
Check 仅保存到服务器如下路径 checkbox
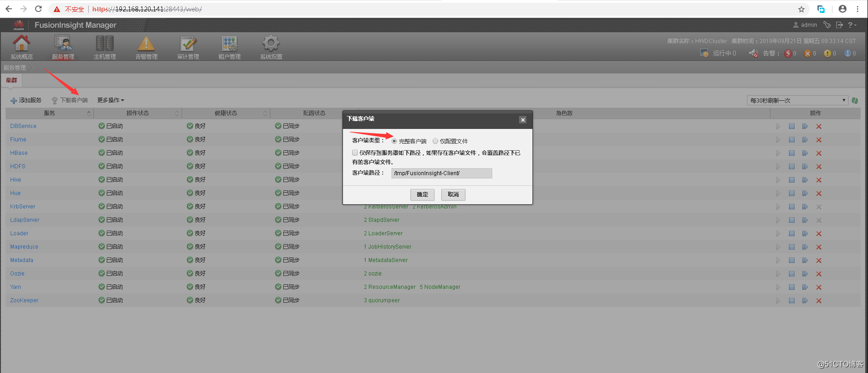(355, 153)
